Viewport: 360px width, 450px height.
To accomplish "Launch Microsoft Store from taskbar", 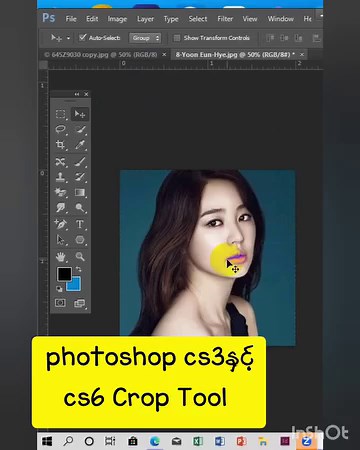I will pyautogui.click(x=133, y=441).
